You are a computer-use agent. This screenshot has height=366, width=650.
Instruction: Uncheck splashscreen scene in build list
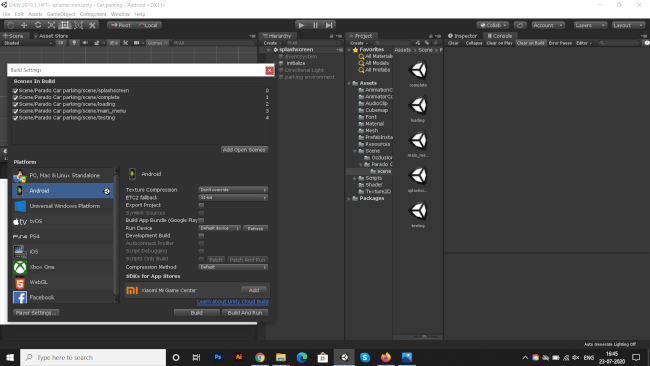(15, 91)
